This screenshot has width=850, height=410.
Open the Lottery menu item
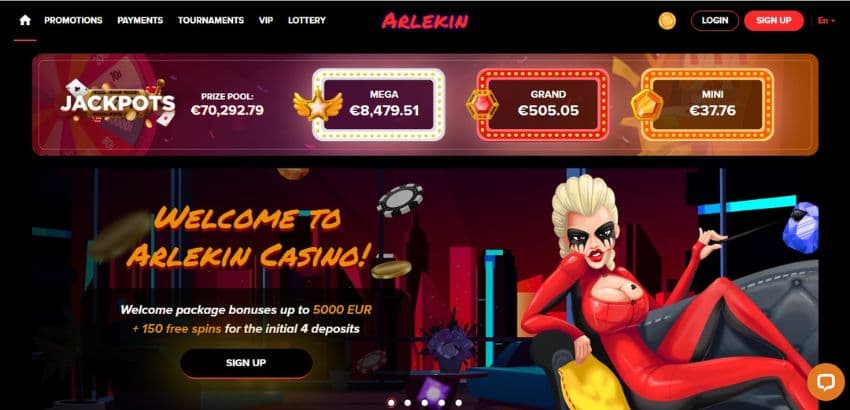pos(307,21)
